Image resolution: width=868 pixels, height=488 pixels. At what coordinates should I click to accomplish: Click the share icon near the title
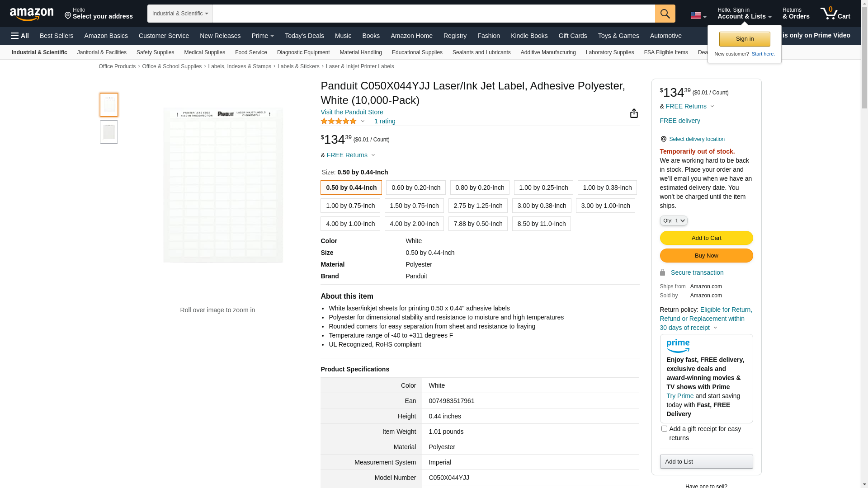point(634,113)
